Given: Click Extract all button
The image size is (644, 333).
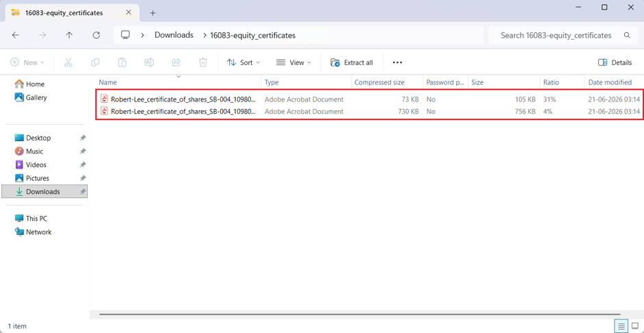Looking at the screenshot, I should tap(352, 62).
